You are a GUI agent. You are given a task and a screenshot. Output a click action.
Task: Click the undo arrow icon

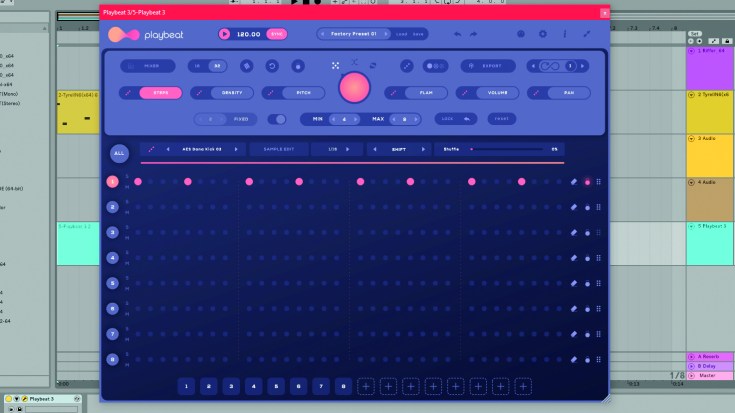click(458, 34)
